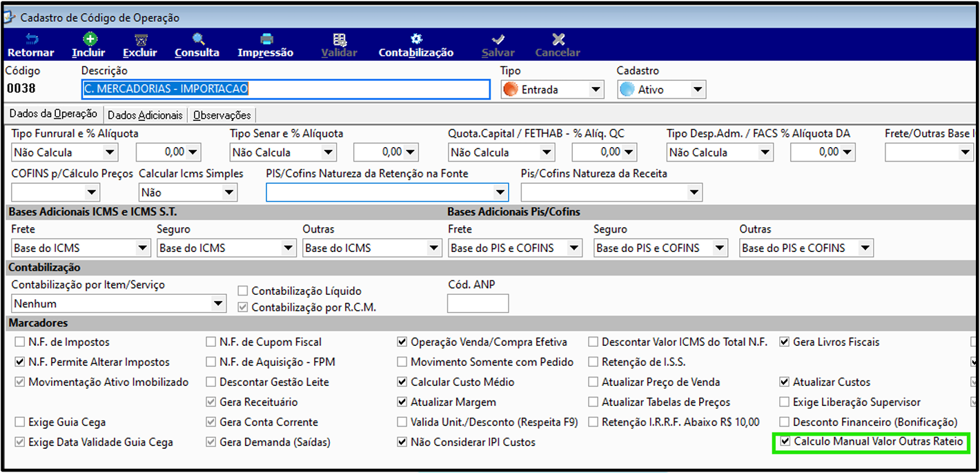The height and width of the screenshot is (473, 980).
Task: Uncheck Operação Venda/Compra Efetiva
Action: pyautogui.click(x=402, y=342)
